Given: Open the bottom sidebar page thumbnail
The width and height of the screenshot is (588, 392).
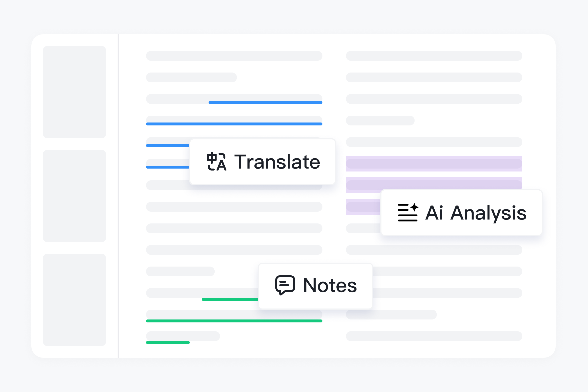Looking at the screenshot, I should point(74,300).
